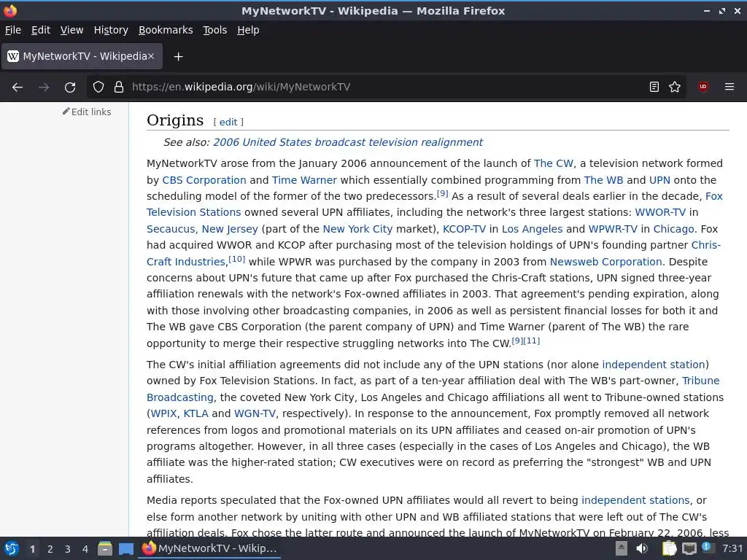Viewport: 747px width, 560px height.
Task: View site security padlock info
Action: click(x=119, y=87)
